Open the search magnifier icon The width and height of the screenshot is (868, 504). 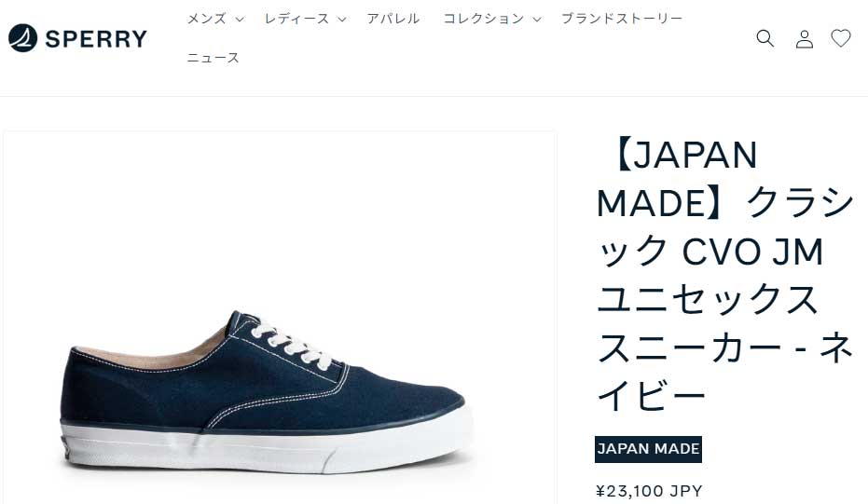coord(765,38)
